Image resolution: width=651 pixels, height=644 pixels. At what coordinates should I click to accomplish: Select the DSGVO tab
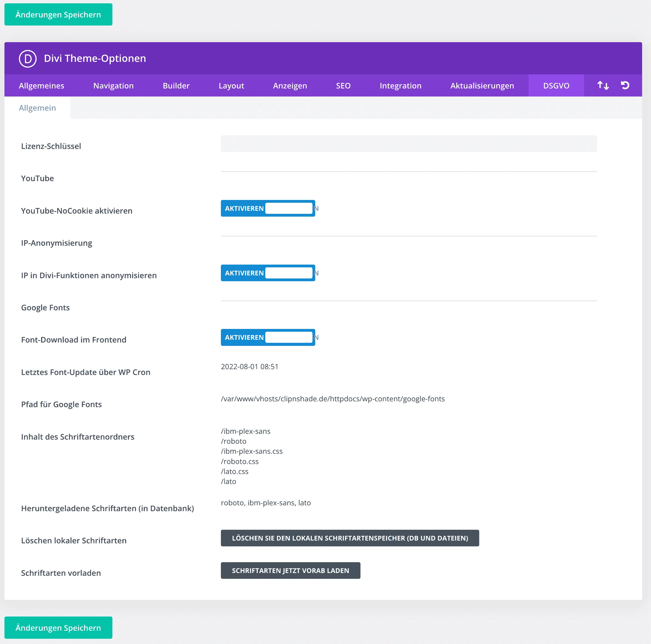pyautogui.click(x=556, y=85)
